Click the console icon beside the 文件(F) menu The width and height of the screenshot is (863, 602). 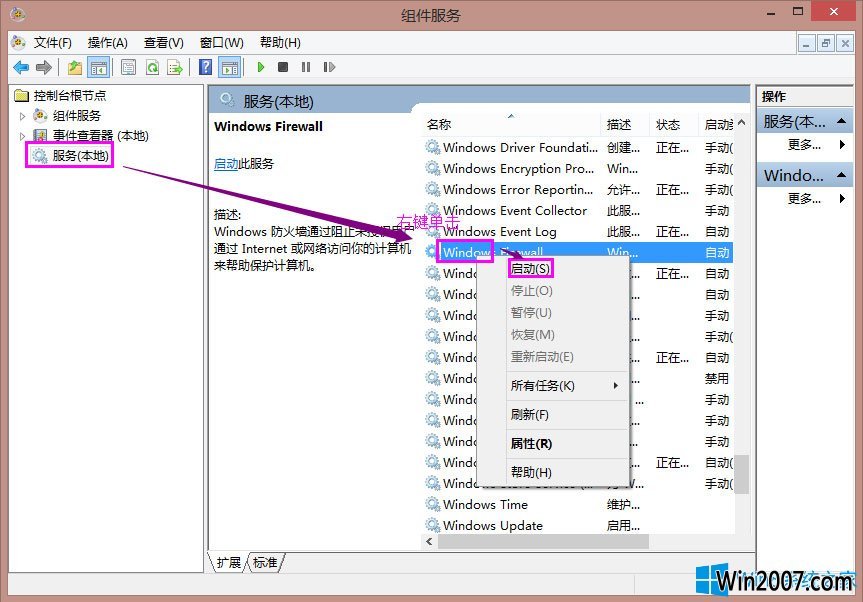19,42
